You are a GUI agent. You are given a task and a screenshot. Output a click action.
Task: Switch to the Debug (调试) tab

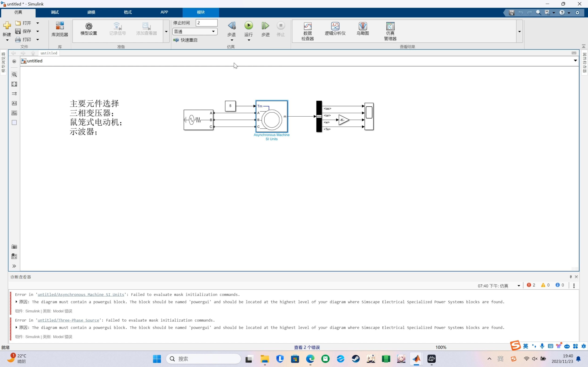(x=55, y=12)
